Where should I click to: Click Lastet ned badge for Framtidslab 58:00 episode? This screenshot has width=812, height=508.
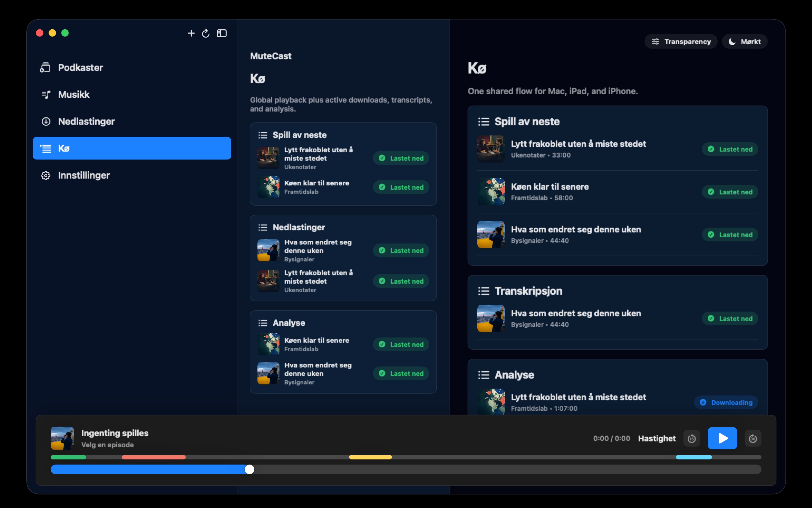tap(730, 192)
